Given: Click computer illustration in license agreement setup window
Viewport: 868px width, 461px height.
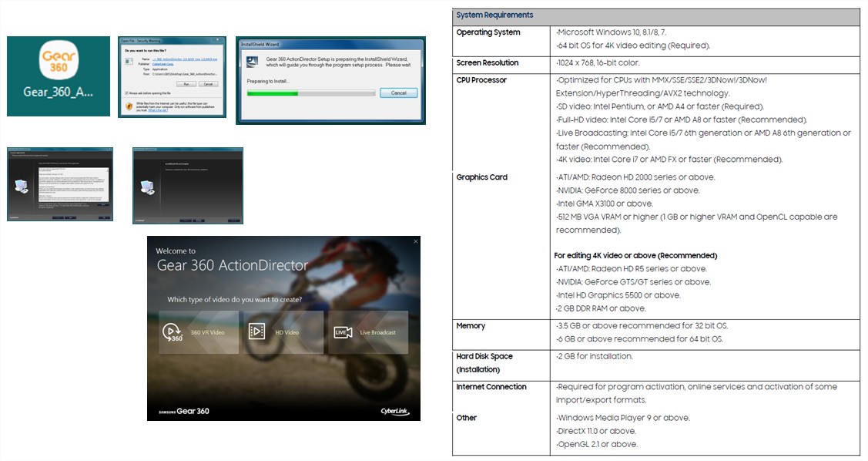Looking at the screenshot, I should click(22, 187).
